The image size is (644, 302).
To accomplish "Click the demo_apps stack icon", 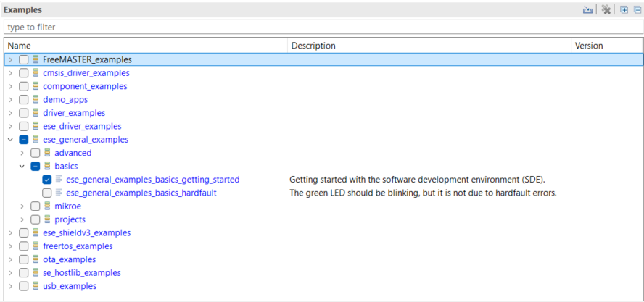I will tap(36, 100).
